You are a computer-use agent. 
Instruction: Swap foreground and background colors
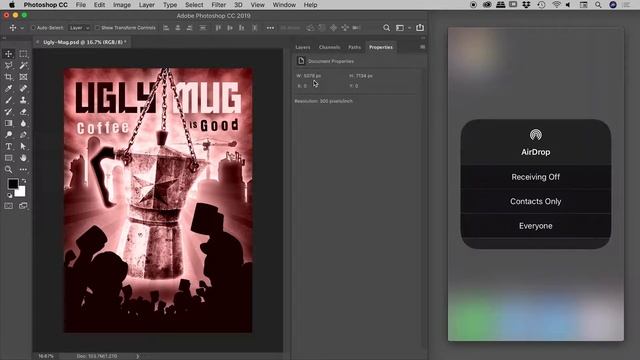[x=24, y=180]
